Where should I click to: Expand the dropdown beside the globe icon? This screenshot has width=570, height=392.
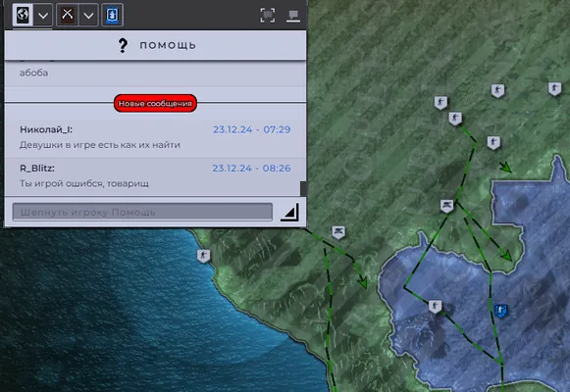[x=43, y=16]
